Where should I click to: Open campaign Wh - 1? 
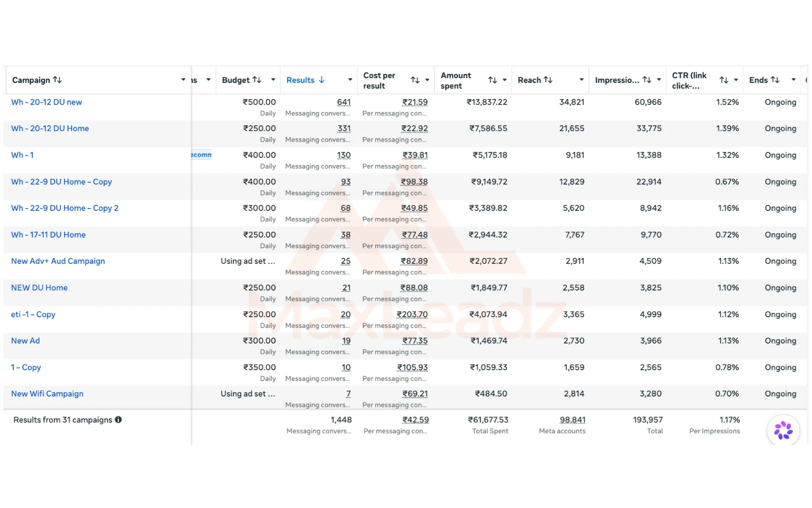tap(22, 155)
